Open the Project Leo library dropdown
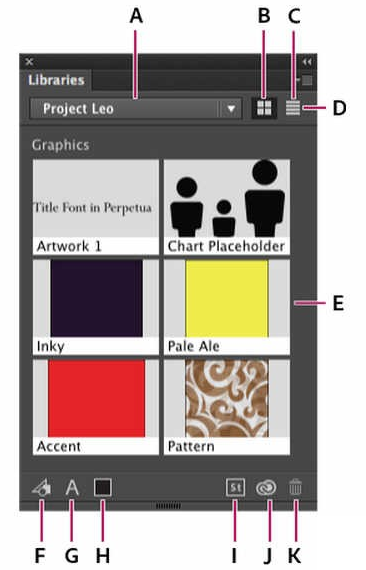This screenshot has height=570, width=366. pos(135,108)
